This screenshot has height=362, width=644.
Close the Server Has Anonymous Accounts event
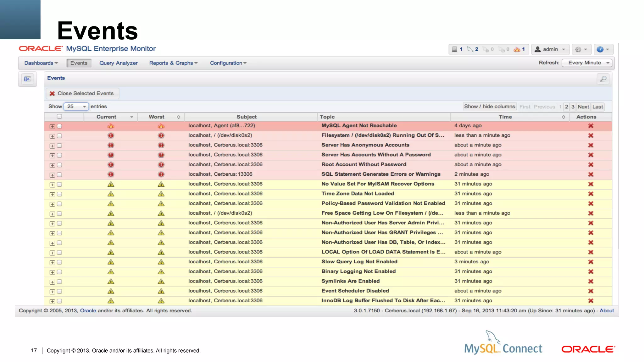pos(591,145)
